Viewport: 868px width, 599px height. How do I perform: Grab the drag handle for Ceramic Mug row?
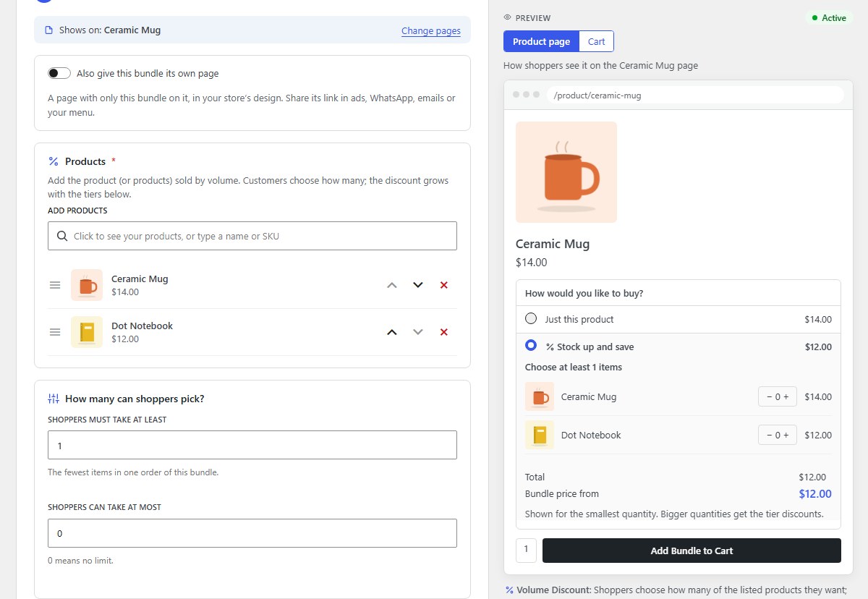tap(55, 285)
